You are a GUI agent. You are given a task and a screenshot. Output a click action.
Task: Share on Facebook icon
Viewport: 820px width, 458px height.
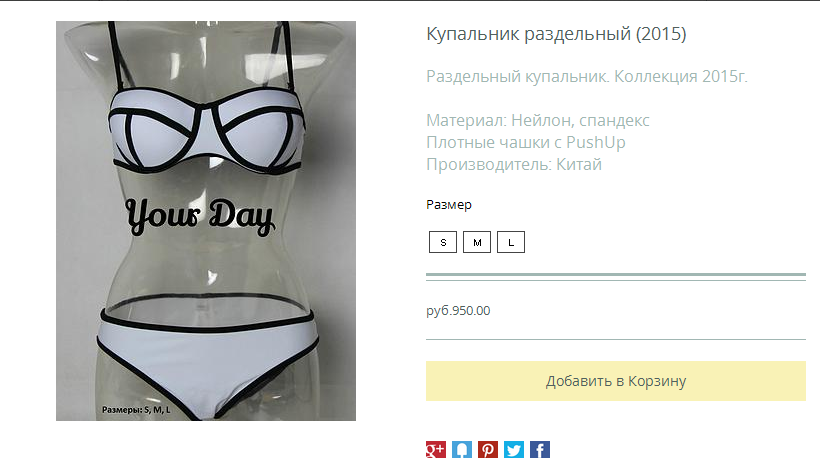coord(540,450)
